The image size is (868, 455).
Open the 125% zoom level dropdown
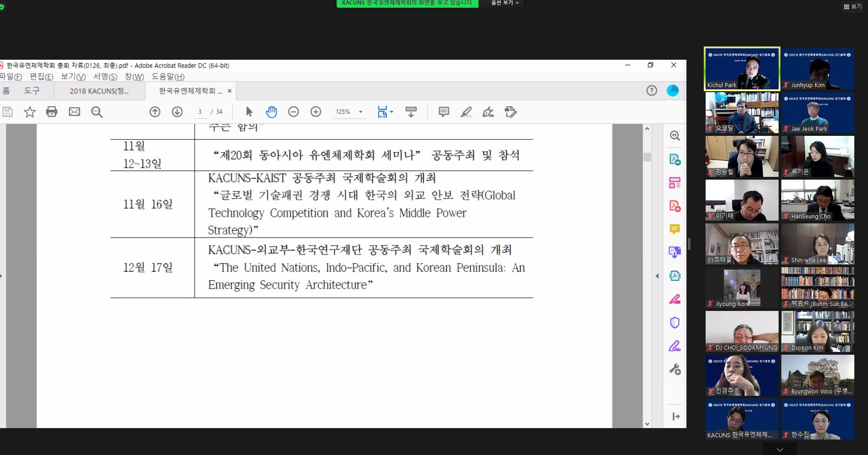[360, 112]
